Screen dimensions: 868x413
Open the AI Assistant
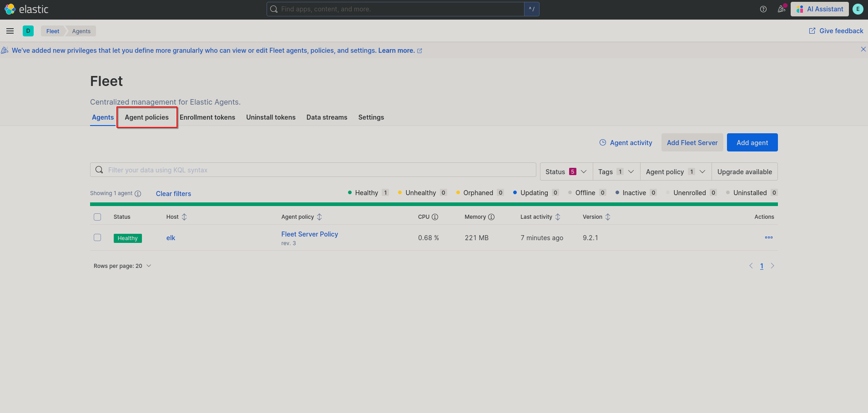tap(820, 9)
